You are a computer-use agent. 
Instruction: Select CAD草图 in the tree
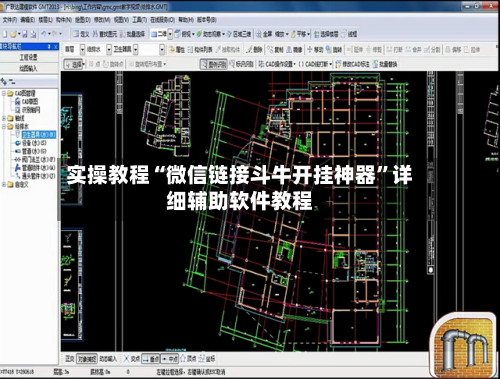[29, 101]
